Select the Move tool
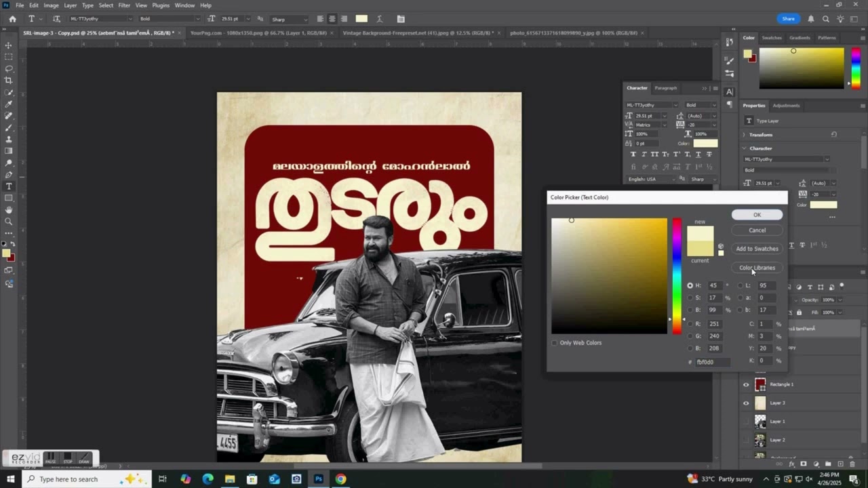The image size is (868, 488). point(9,45)
